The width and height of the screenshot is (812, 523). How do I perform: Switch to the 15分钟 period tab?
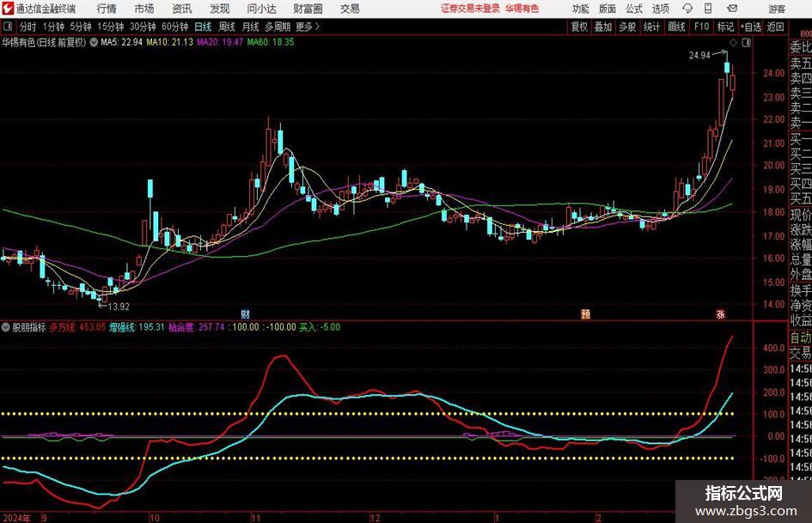[x=110, y=27]
